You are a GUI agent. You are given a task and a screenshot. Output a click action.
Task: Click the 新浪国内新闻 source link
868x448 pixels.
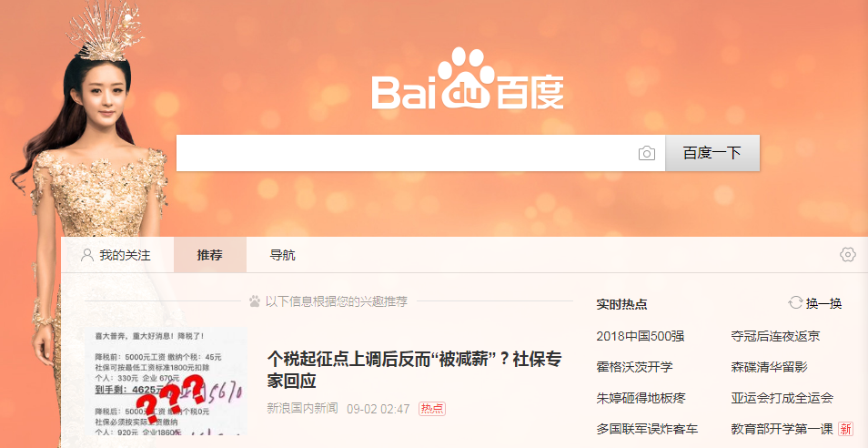point(302,409)
